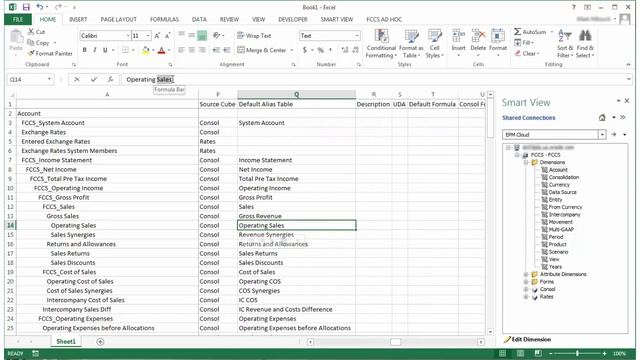Screen dimensions: 640x360
Task: Apply accounting dollar number format
Action: [304, 50]
